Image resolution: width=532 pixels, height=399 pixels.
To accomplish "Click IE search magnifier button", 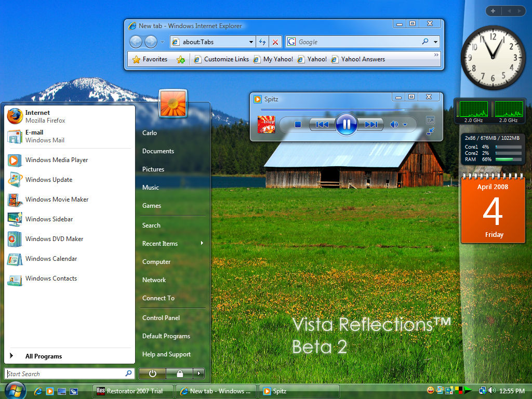I will [x=425, y=42].
